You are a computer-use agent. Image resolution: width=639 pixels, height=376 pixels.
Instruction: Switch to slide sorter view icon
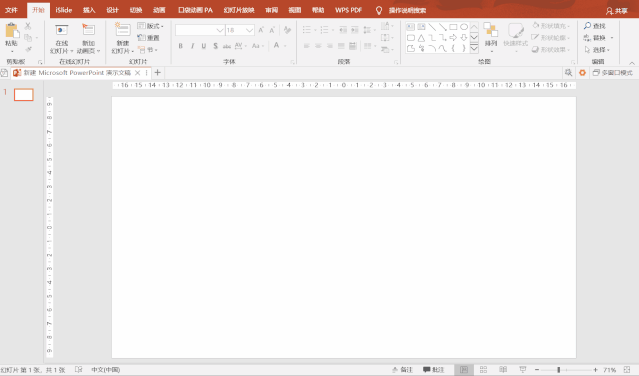click(x=483, y=369)
